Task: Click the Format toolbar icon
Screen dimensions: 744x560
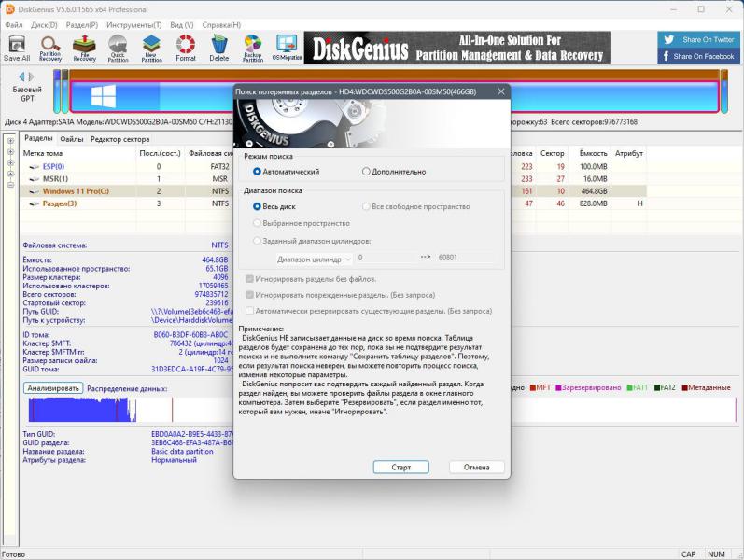Action: (186, 48)
